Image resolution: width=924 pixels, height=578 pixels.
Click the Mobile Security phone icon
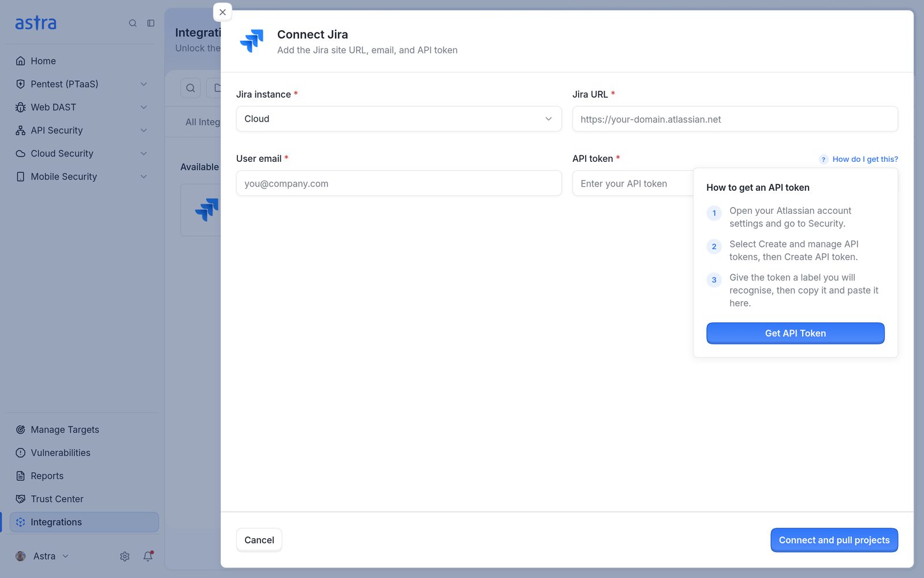(21, 176)
